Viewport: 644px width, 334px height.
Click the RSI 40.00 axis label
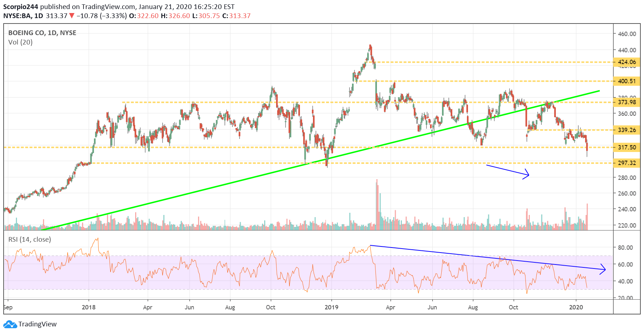626,281
